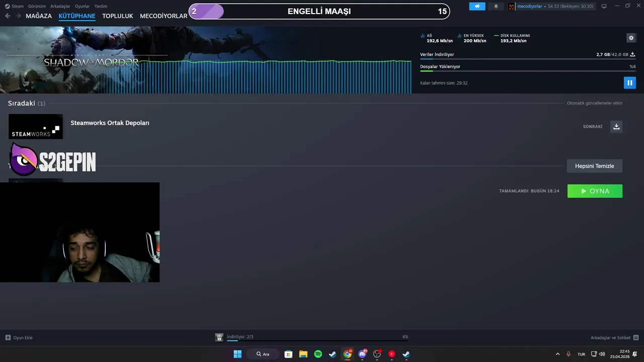
Task: Open network icon in system tray
Action: pyautogui.click(x=594, y=354)
